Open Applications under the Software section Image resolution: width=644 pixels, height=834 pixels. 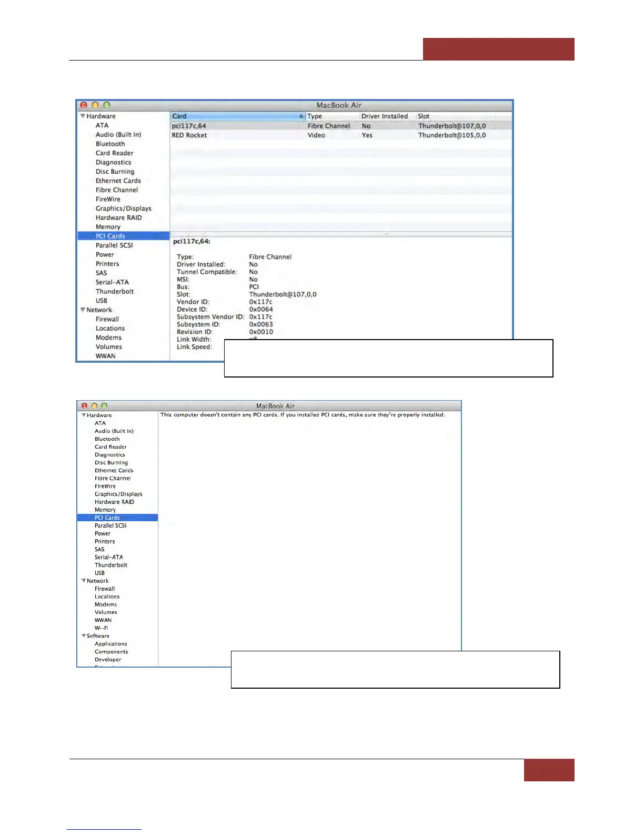[110, 643]
